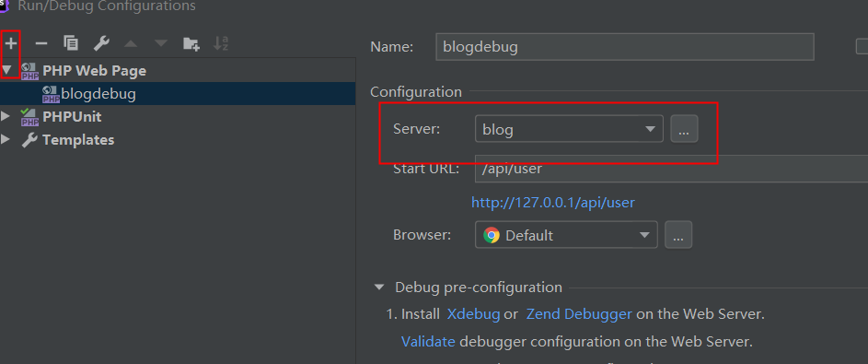Add a new configuration with plus icon
The width and height of the screenshot is (868, 364).
pos(11,43)
